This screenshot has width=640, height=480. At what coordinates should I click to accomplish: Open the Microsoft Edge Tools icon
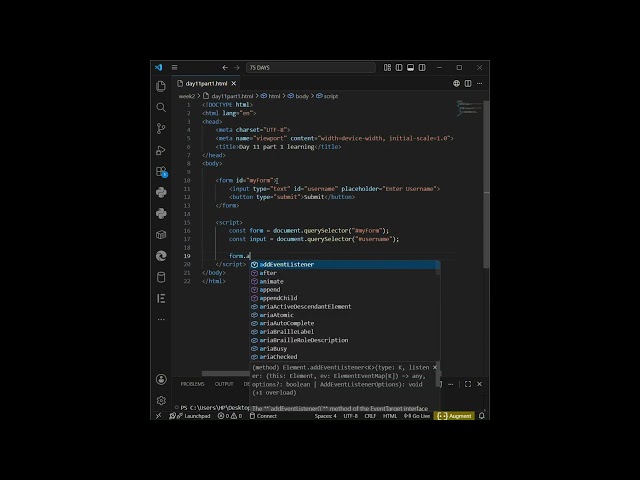(161, 256)
